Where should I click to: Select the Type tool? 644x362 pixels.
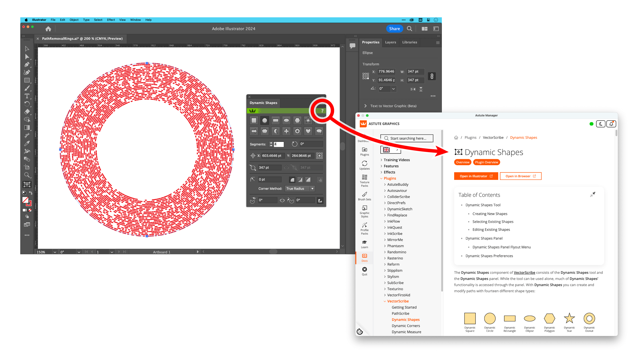tap(27, 96)
